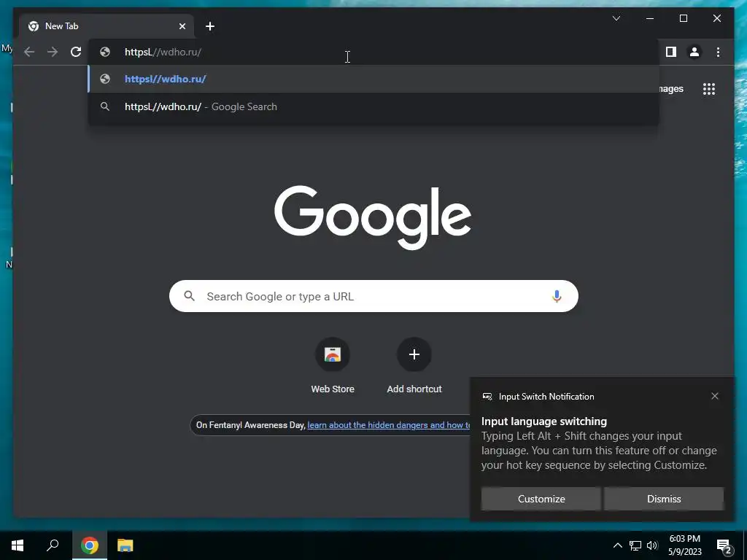Image resolution: width=747 pixels, height=560 pixels.
Task: Dismiss the input language notification
Action: click(664, 499)
